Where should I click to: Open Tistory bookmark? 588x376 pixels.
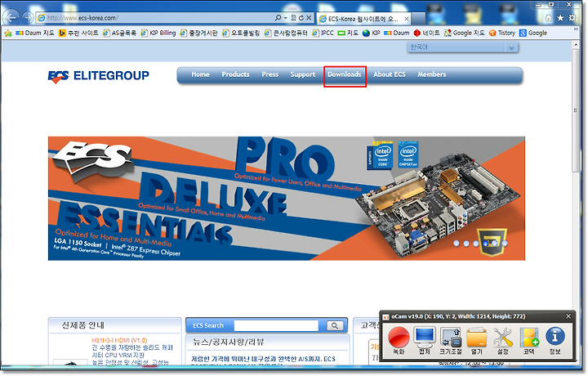click(x=502, y=33)
